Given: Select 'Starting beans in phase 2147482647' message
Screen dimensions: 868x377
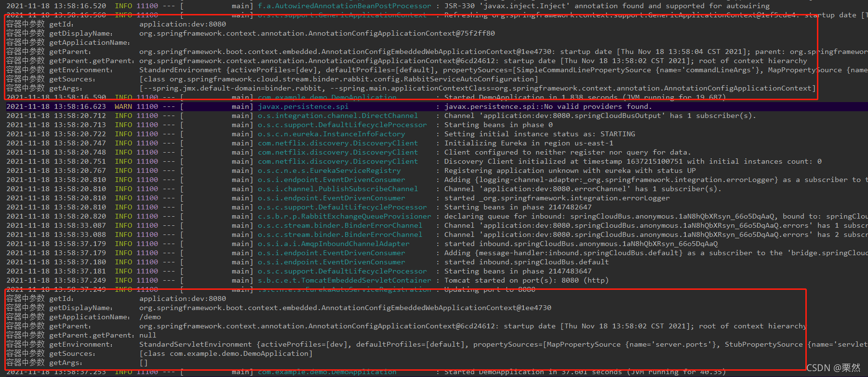Looking at the screenshot, I should [x=518, y=207].
